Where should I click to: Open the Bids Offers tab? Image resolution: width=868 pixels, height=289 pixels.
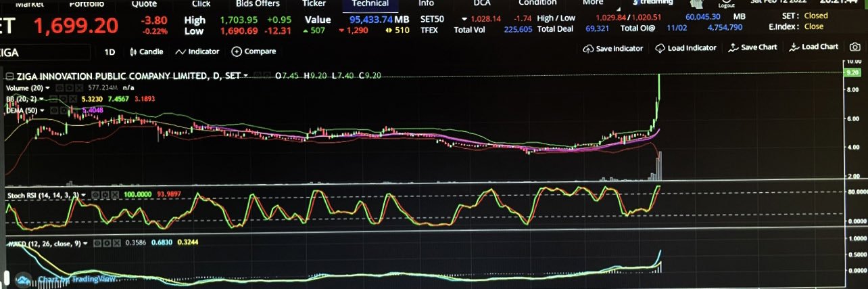point(258,3)
